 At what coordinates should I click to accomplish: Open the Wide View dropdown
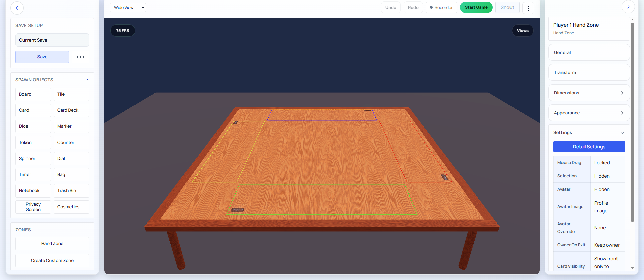click(x=128, y=8)
